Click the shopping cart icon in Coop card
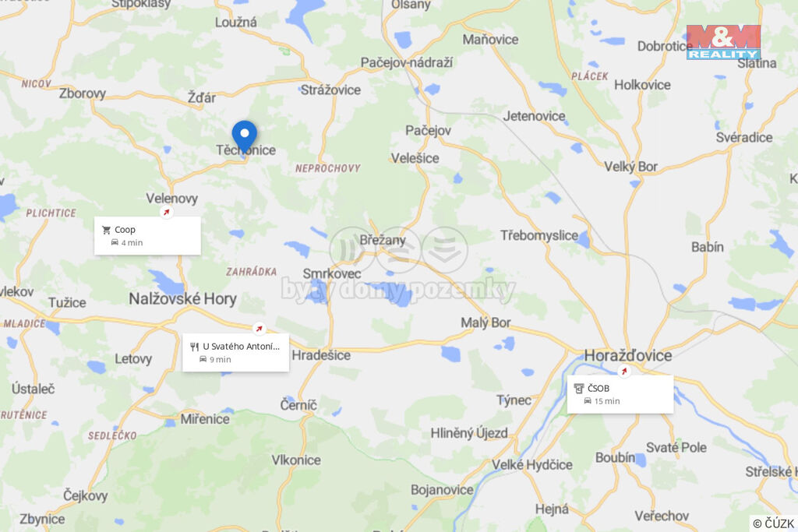Screen dimensions: 798x532 click(x=106, y=230)
